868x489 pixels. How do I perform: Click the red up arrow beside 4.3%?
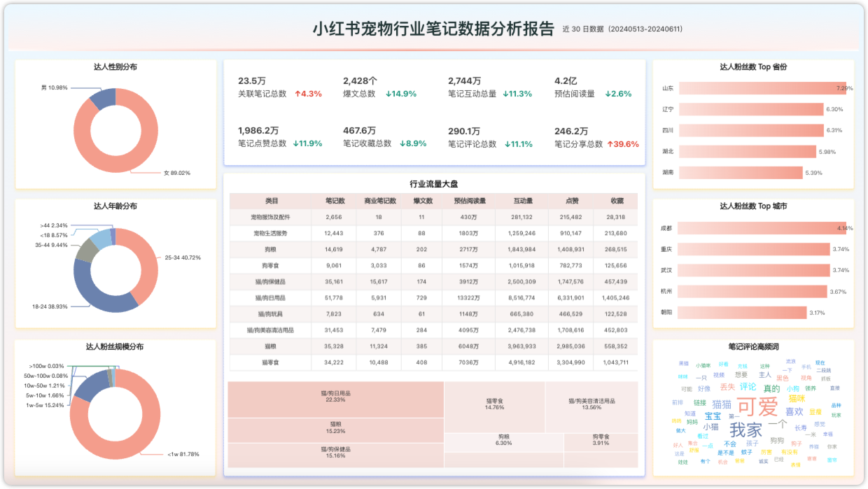click(x=297, y=94)
